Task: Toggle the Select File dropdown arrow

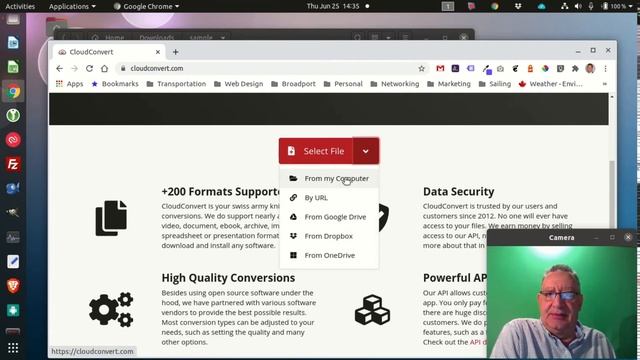Action: point(366,151)
